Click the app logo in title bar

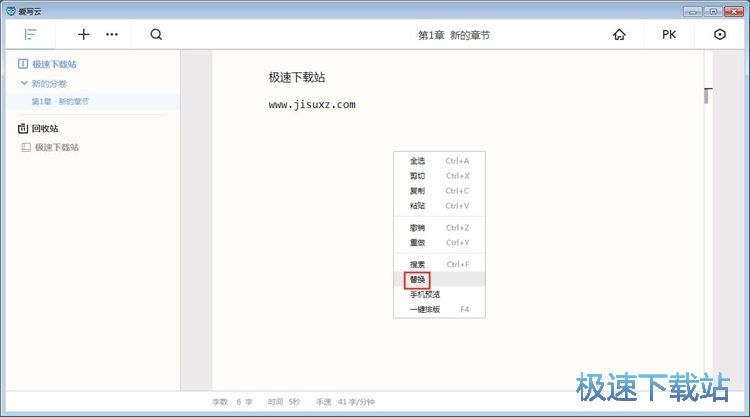(x=11, y=11)
